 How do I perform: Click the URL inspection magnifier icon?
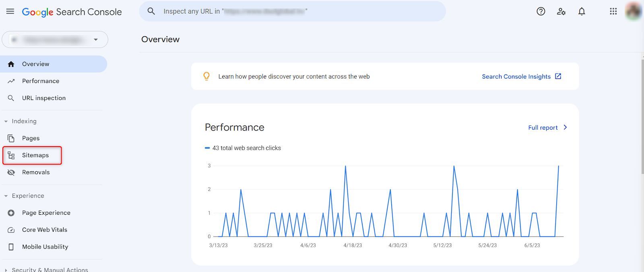pyautogui.click(x=11, y=98)
